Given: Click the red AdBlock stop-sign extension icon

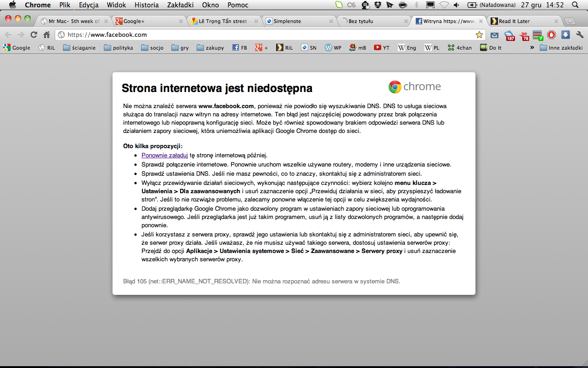Looking at the screenshot, I should coord(551,34).
